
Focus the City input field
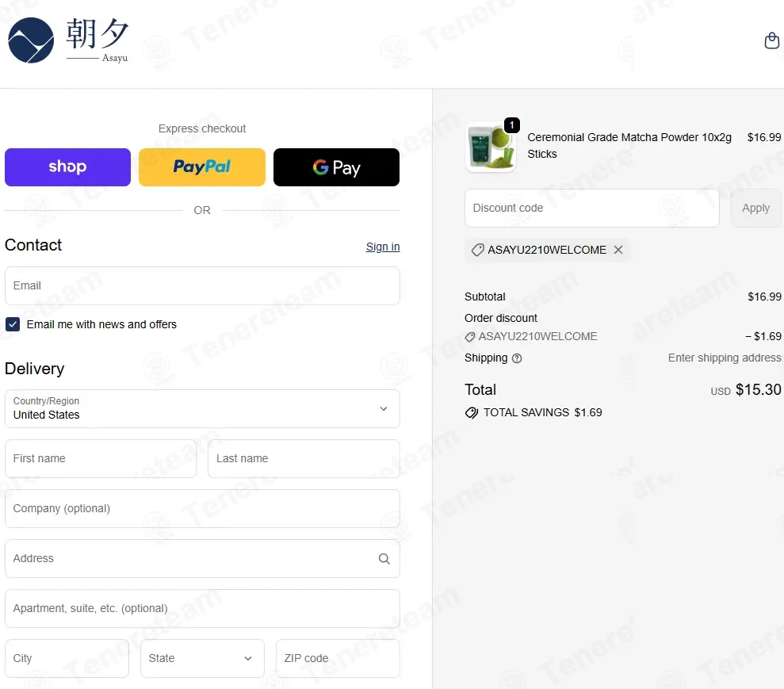point(67,658)
